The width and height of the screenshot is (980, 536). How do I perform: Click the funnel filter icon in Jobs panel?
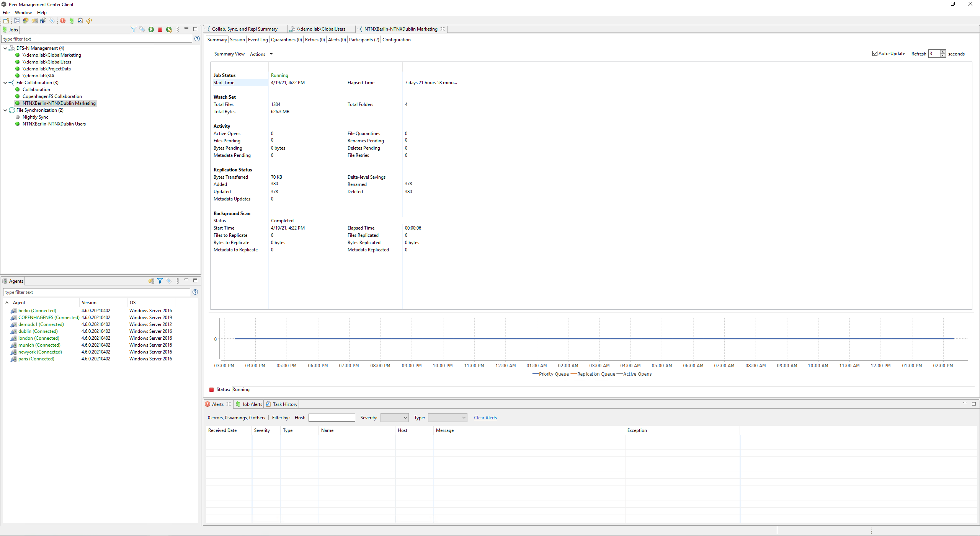click(133, 29)
